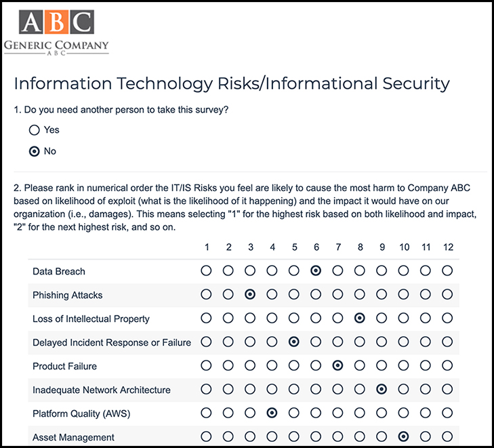Rank Loss of Intellectual Property as 11

click(426, 319)
